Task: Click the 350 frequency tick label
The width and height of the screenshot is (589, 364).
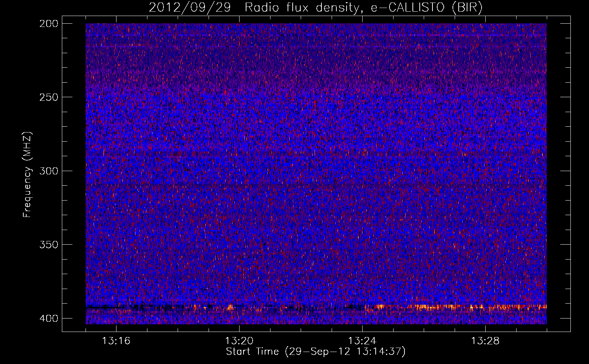Action: click(48, 244)
